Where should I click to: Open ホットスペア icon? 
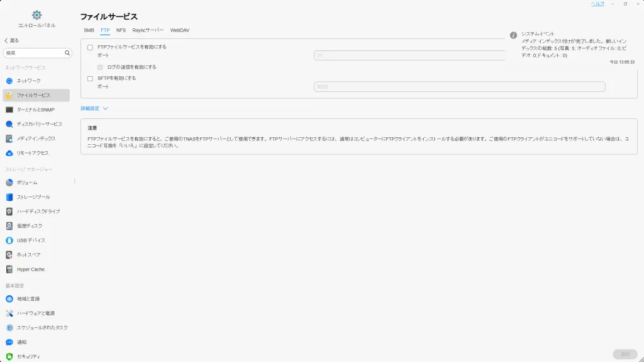pyautogui.click(x=9, y=255)
